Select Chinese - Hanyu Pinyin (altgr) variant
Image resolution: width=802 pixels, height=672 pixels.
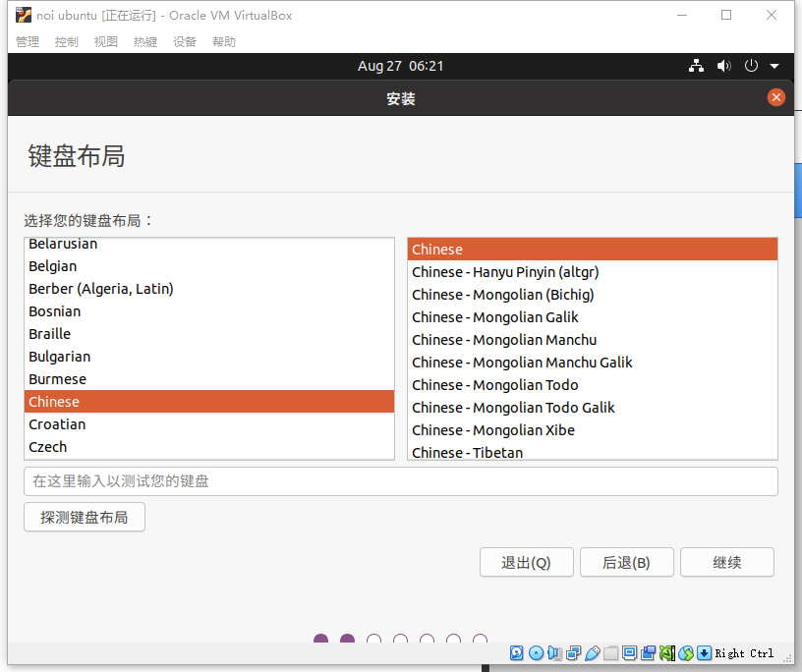(x=593, y=272)
